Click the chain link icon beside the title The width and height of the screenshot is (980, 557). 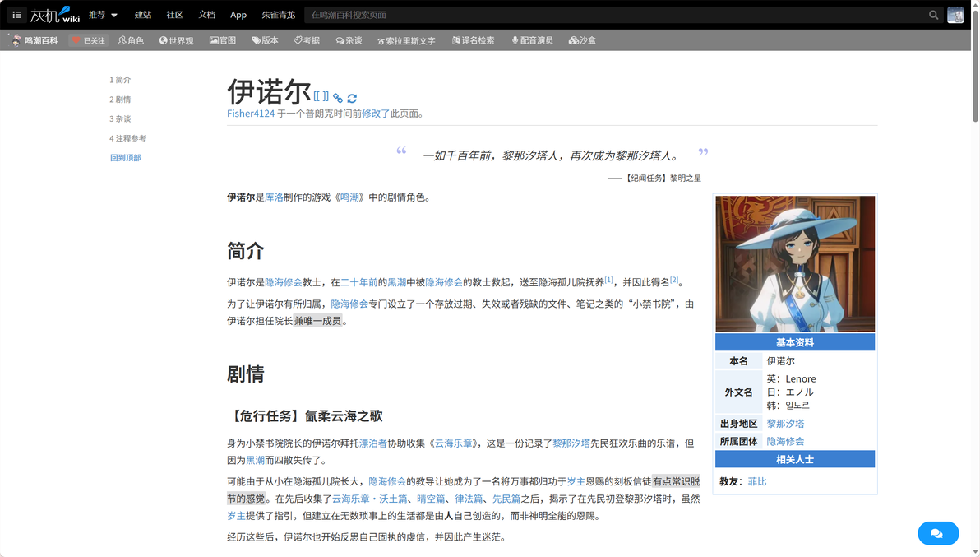[x=338, y=98]
